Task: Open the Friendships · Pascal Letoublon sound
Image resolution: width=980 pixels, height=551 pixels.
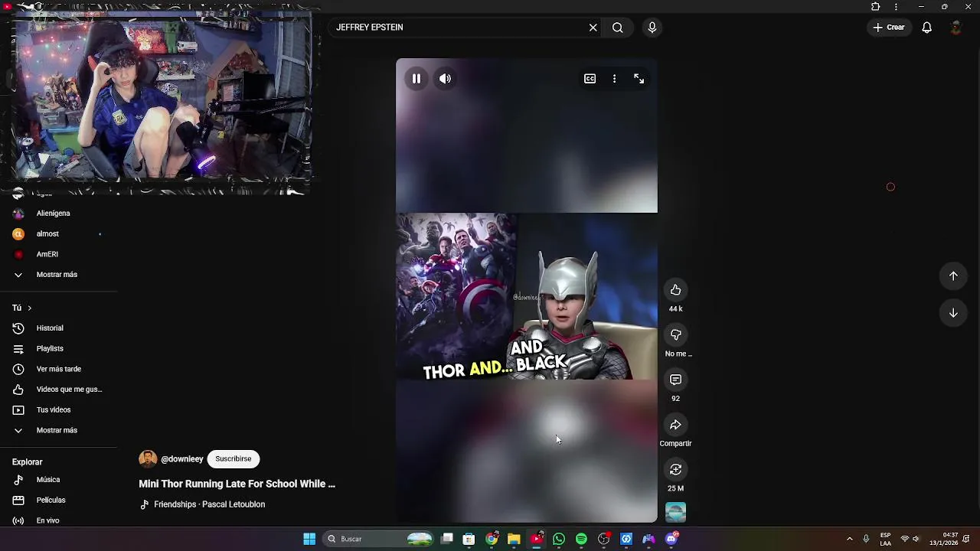Action: point(209,504)
